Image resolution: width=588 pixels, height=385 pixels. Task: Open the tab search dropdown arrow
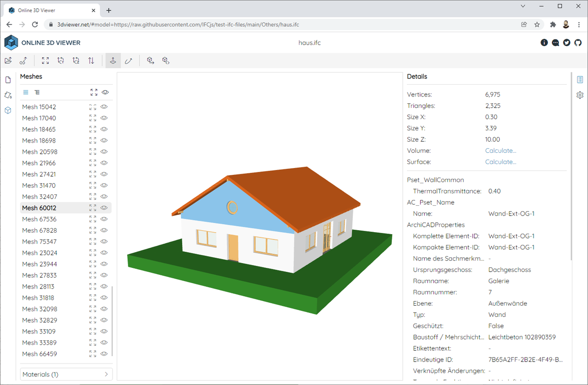point(523,6)
